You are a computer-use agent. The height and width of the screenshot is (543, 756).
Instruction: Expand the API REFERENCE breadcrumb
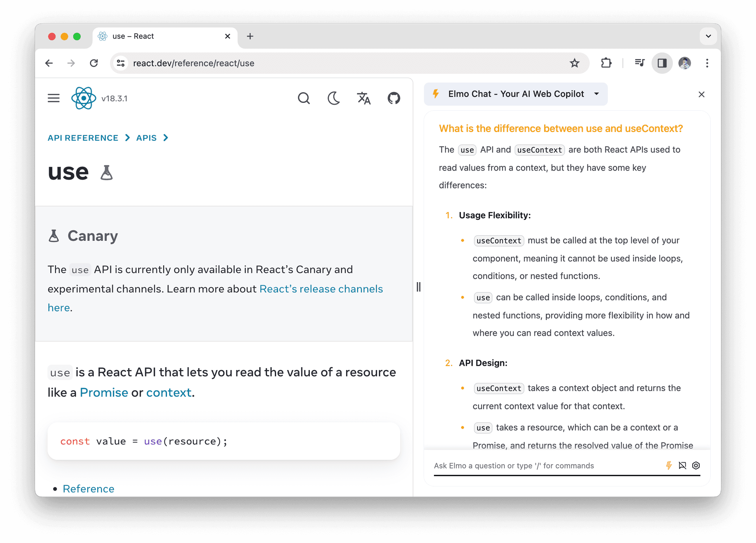point(83,138)
